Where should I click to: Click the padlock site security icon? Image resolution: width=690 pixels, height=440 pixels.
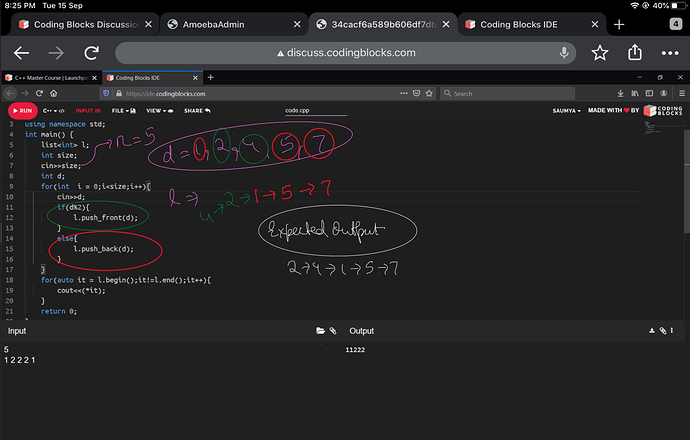point(118,93)
